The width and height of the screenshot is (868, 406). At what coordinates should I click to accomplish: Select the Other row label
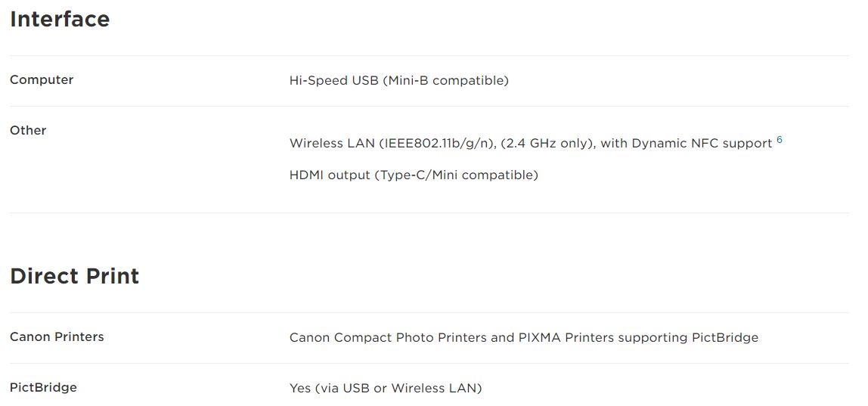[28, 130]
